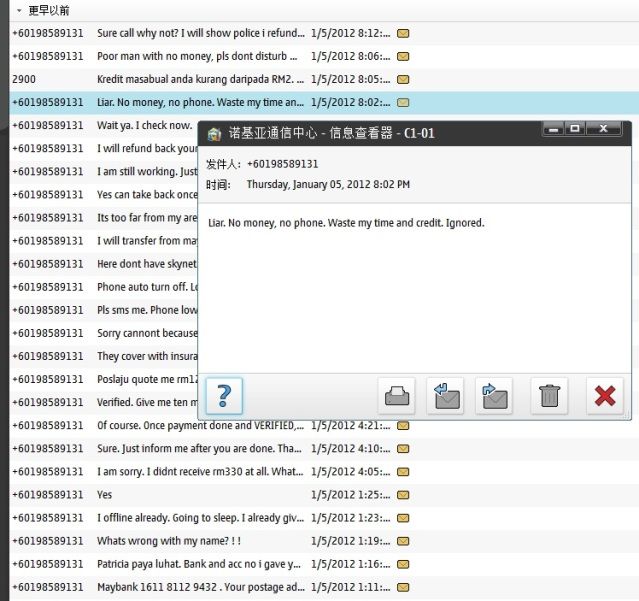Screen dimensions: 639x601
Task: Click envelope icon on the 'Sure call why not' row
Action: [x=403, y=33]
